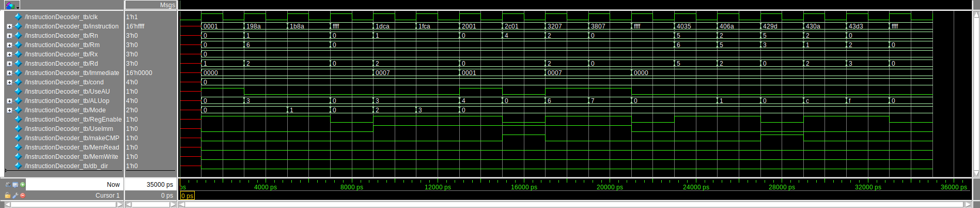Click the diamond icon of makeCMP signal
The width and height of the screenshot is (980, 208).
(18, 138)
